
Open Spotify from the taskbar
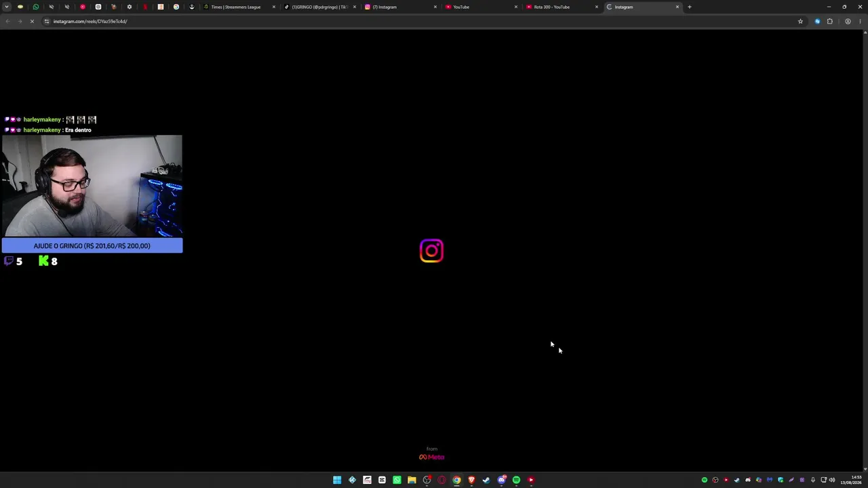pyautogui.click(x=516, y=480)
